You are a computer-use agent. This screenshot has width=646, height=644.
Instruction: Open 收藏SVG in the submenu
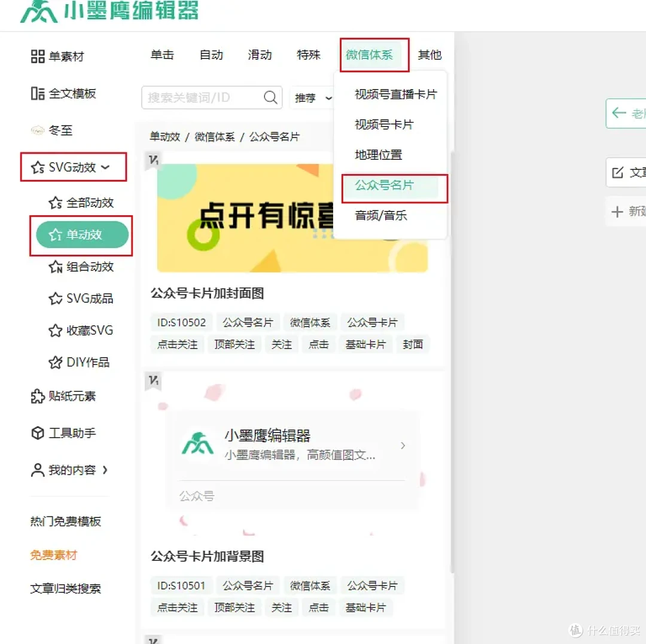(81, 330)
